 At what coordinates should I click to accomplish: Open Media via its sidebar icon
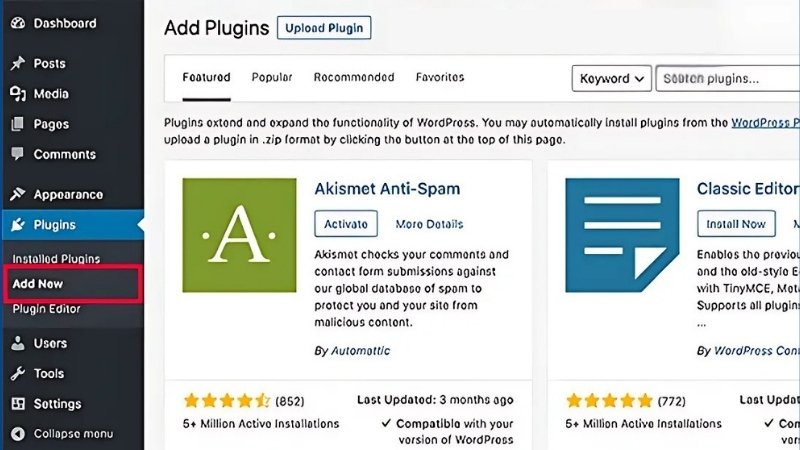(x=17, y=94)
